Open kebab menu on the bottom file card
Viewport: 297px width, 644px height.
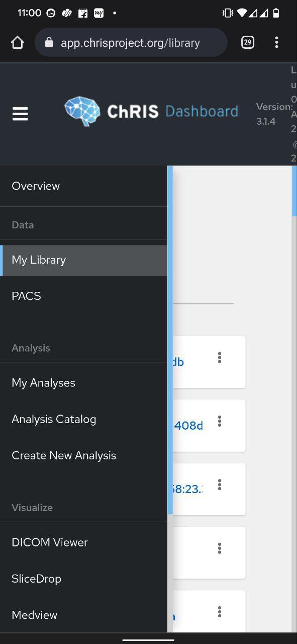220,612
